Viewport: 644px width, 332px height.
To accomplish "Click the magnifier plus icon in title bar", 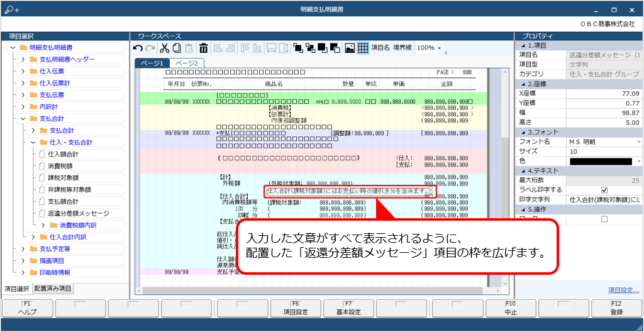I will point(11,9).
